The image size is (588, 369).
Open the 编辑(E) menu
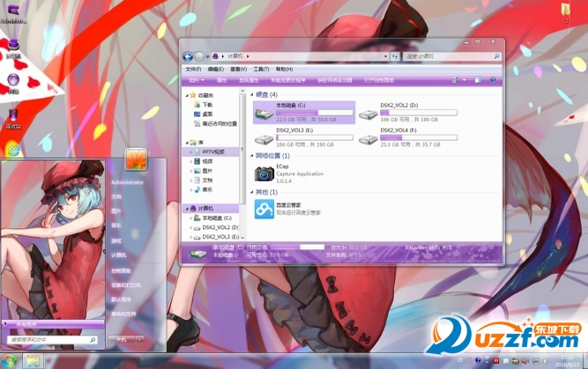216,69
